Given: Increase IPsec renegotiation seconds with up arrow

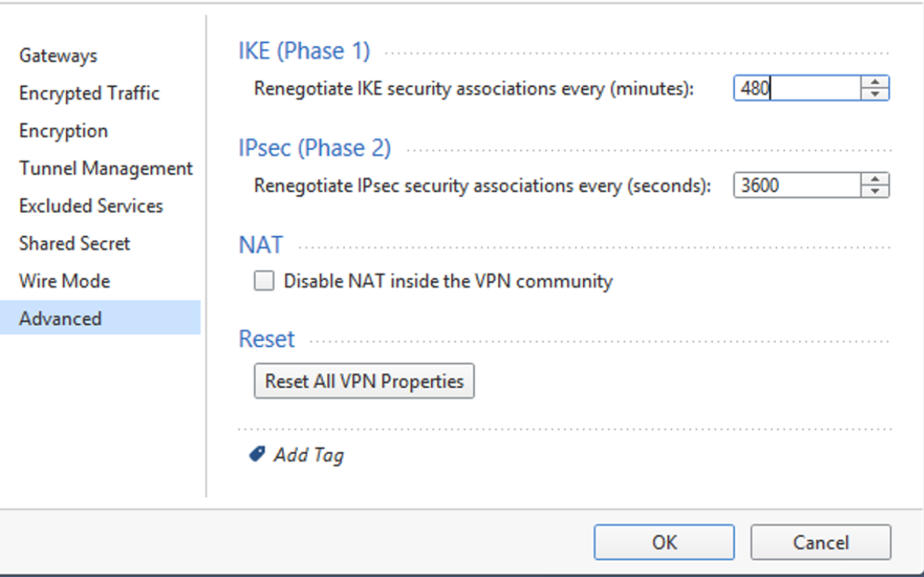Looking at the screenshot, I should (x=875, y=179).
